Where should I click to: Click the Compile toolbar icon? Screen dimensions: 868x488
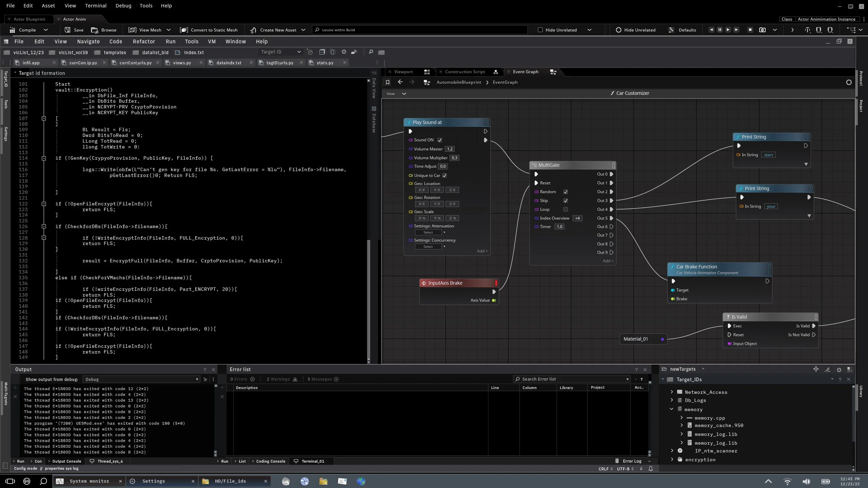[x=12, y=30]
